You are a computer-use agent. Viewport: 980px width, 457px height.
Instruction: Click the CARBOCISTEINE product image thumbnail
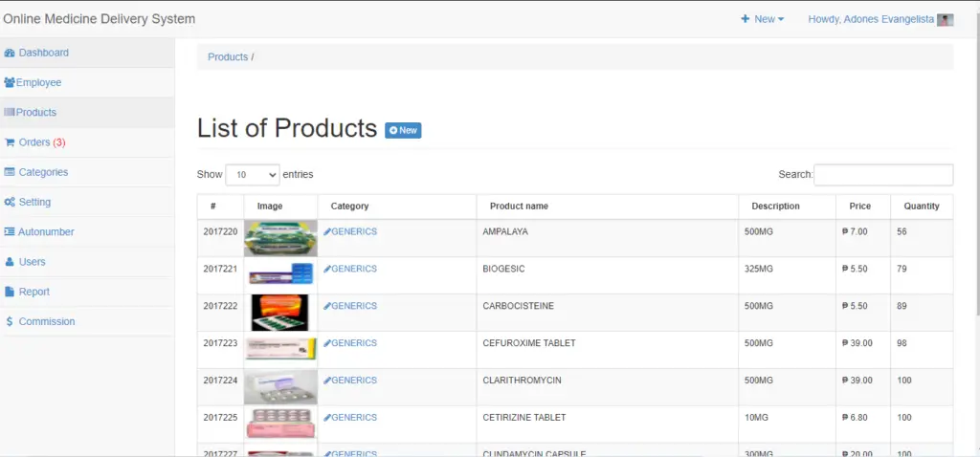point(280,313)
